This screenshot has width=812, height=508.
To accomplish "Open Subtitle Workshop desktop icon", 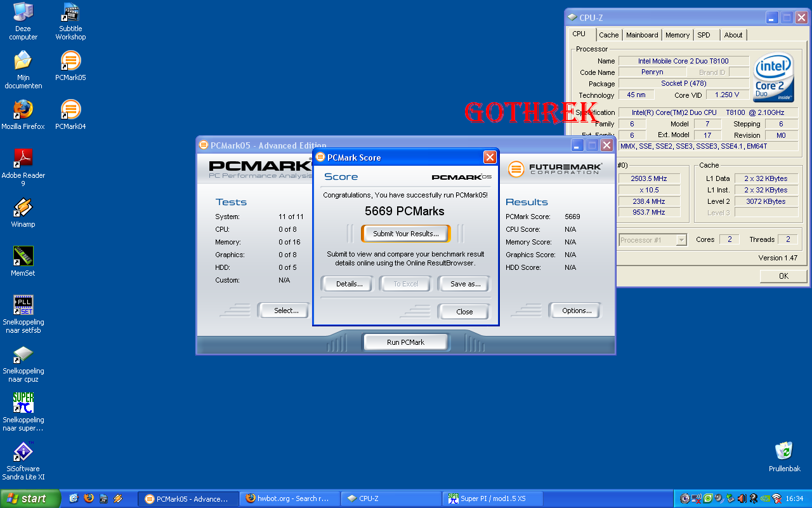I will tap(70, 22).
